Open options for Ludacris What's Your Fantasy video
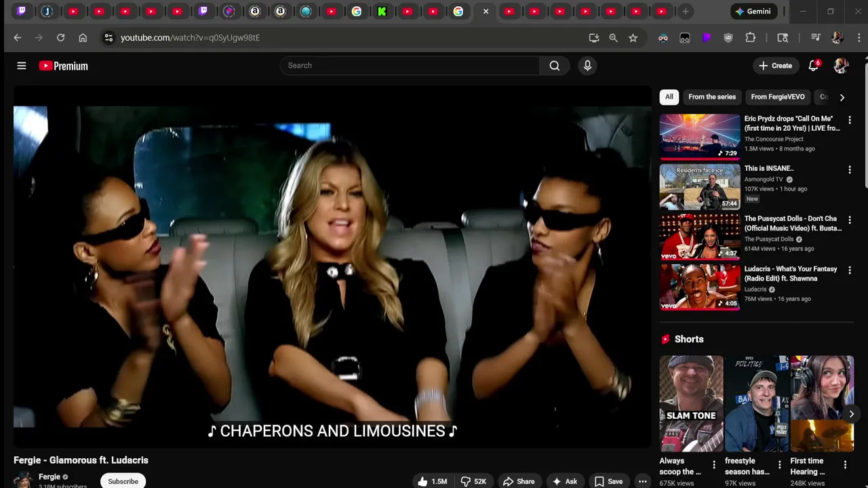Viewport: 868px width, 488px height. coord(850,270)
